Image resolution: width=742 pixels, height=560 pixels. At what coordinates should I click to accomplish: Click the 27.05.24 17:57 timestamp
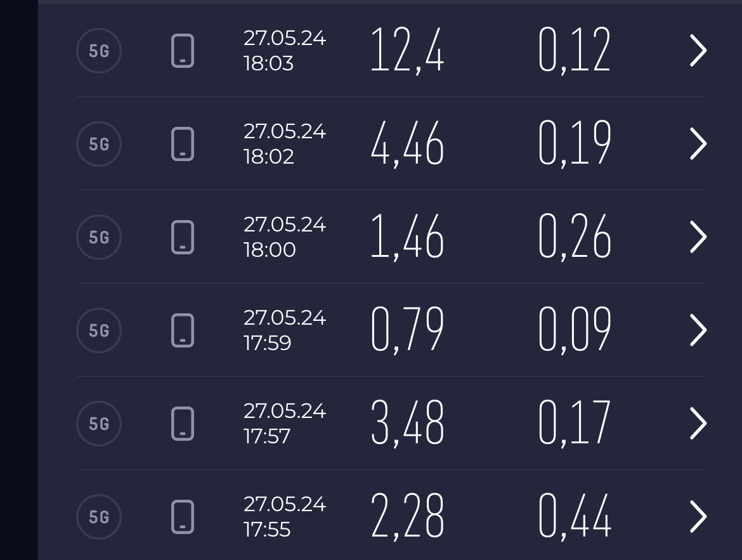click(x=285, y=424)
